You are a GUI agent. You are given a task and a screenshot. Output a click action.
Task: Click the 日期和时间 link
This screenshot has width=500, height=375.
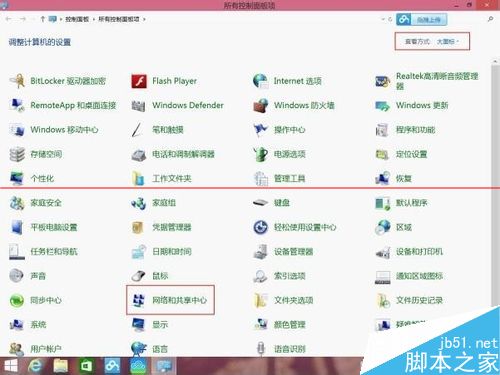click(172, 251)
